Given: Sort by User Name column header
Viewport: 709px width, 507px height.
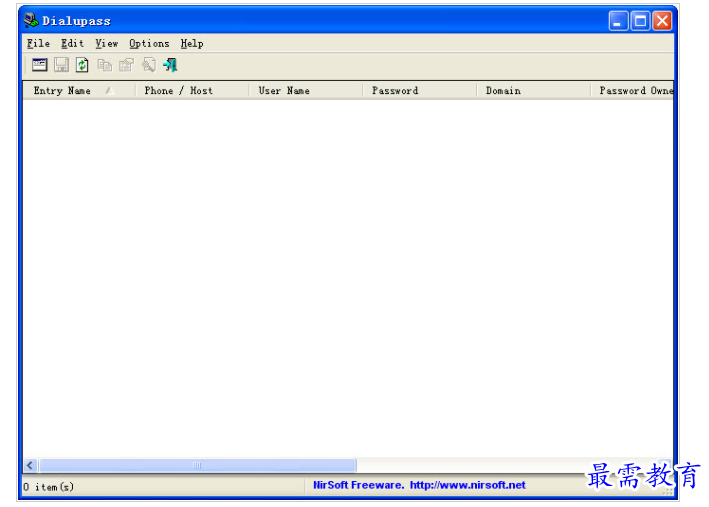Looking at the screenshot, I should pyautogui.click(x=306, y=90).
